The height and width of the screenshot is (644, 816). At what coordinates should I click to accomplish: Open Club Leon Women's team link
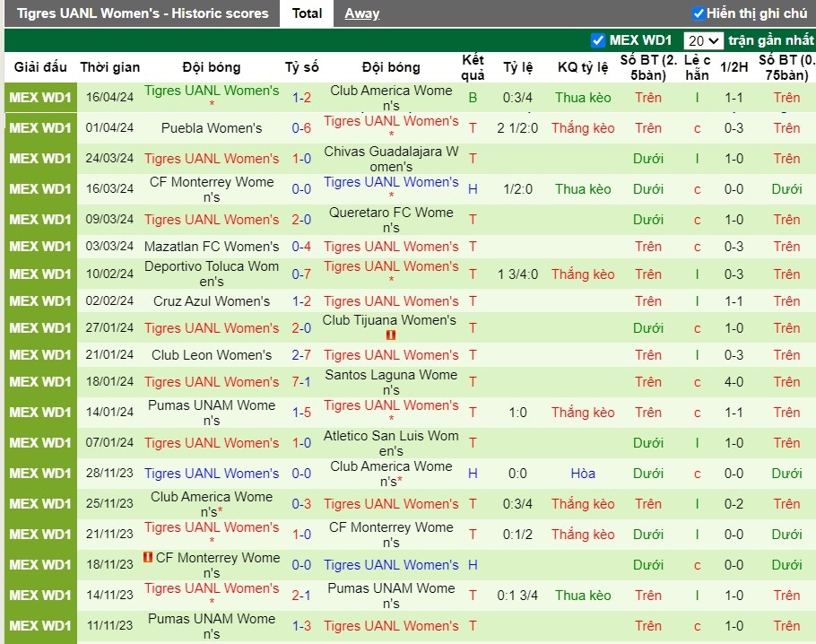(212, 355)
